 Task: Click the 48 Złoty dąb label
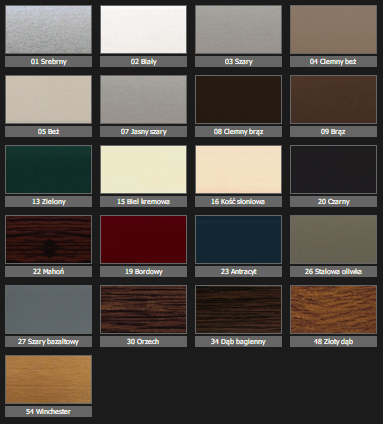(x=333, y=341)
